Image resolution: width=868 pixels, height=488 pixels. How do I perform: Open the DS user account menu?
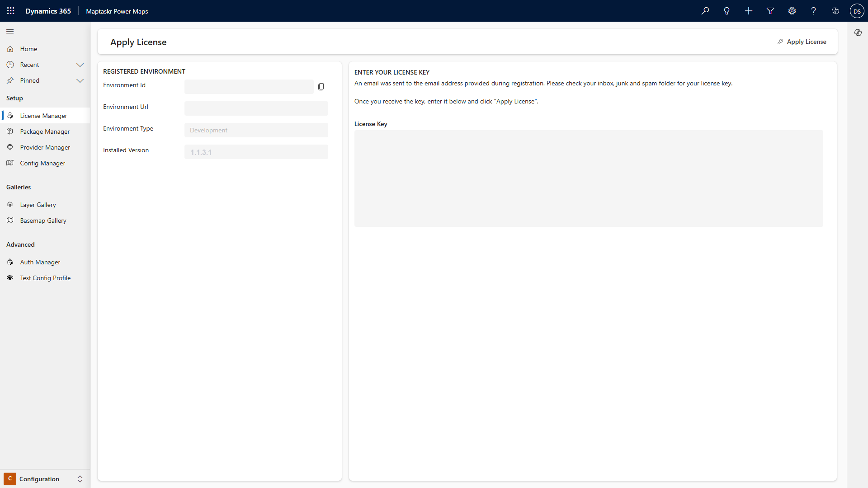[x=857, y=11]
